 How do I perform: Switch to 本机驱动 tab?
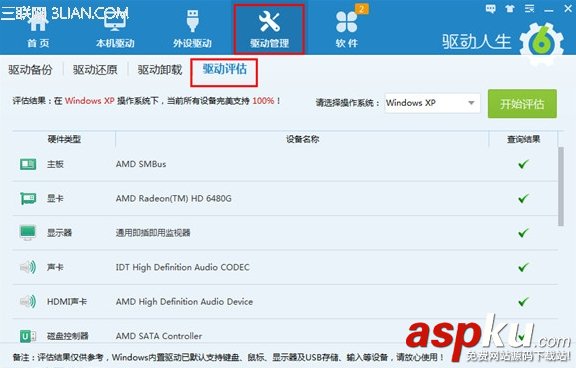(x=115, y=30)
